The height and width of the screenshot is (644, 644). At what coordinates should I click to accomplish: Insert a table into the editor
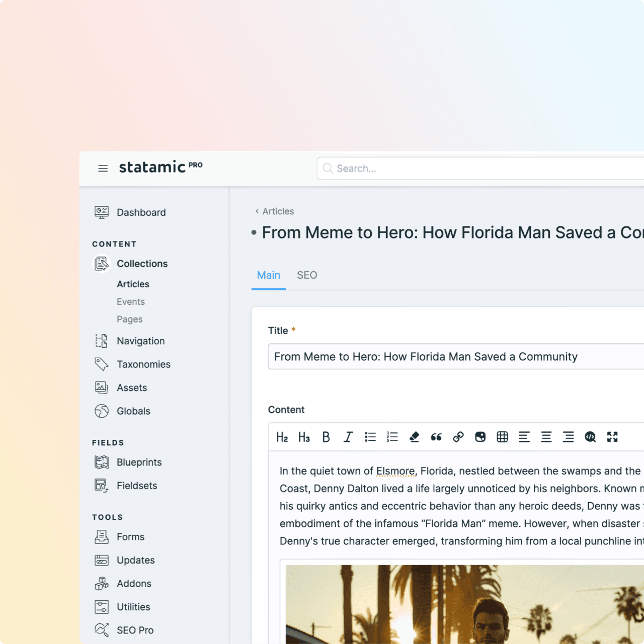[x=502, y=437]
